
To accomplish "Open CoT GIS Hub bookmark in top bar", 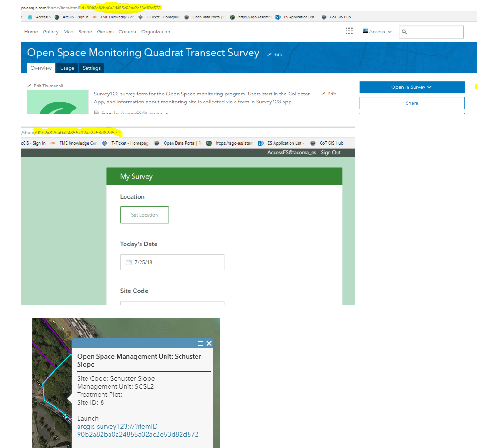I will pos(337,17).
